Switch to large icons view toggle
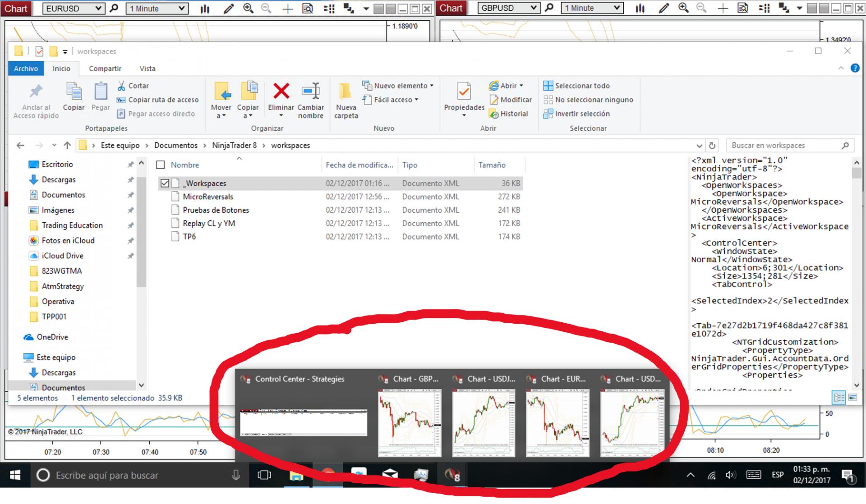 [852, 398]
